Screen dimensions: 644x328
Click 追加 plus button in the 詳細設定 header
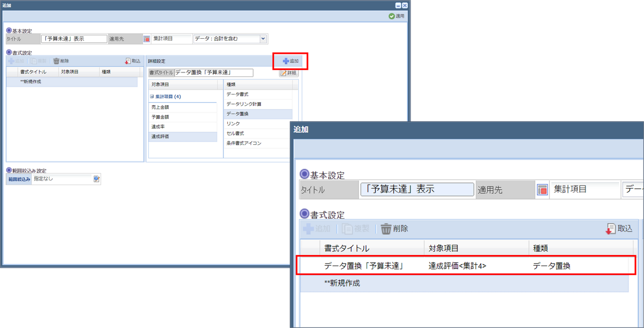click(x=290, y=61)
